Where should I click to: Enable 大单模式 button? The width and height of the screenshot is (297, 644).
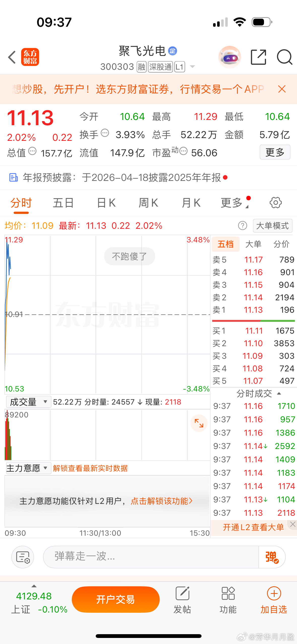tap(273, 226)
